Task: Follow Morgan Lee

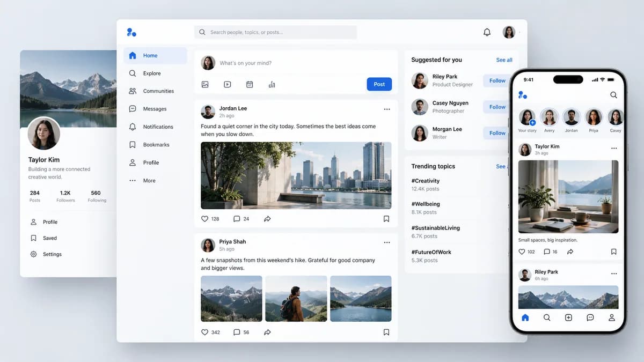Action: tap(497, 133)
